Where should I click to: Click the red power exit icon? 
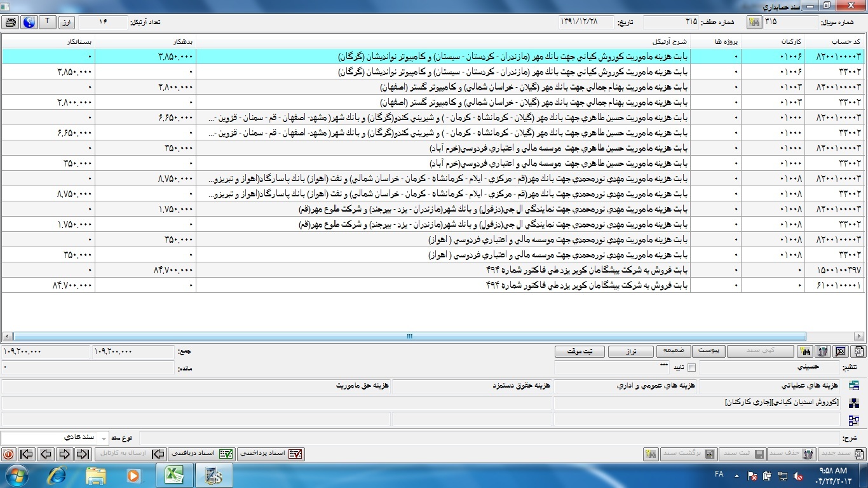(x=8, y=454)
